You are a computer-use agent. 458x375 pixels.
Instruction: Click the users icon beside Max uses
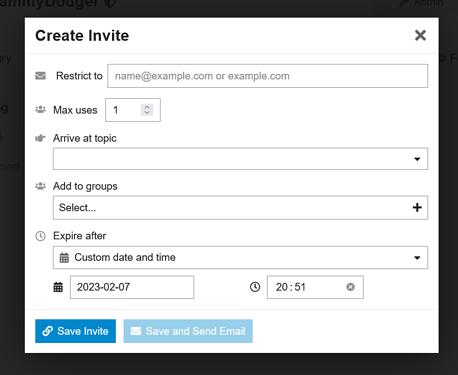[41, 110]
